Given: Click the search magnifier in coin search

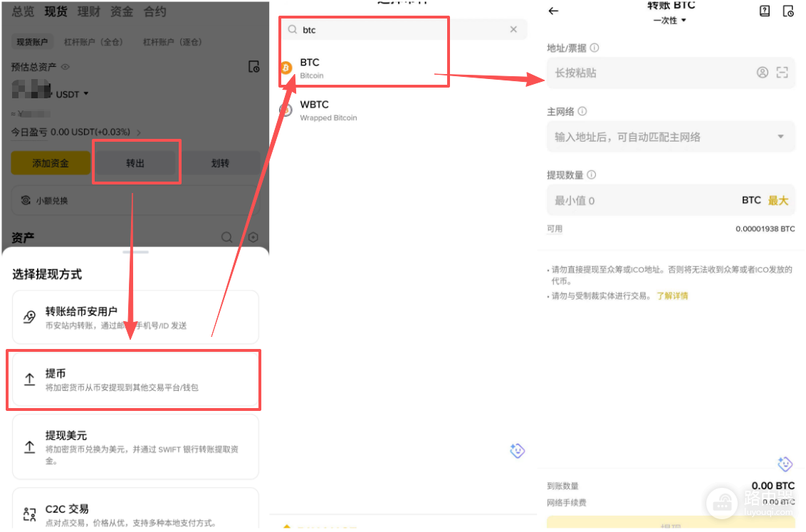Looking at the screenshot, I should [292, 30].
